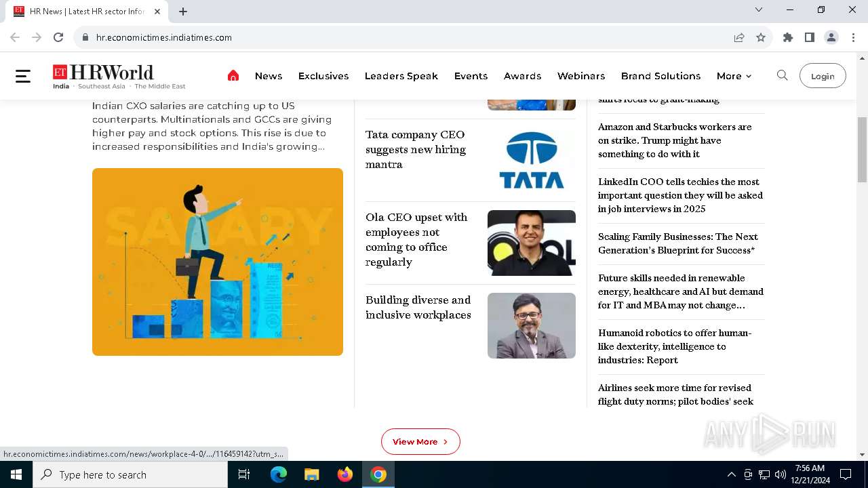Expand the More navigation dropdown
Screen dimensions: 868x488
pos(734,76)
